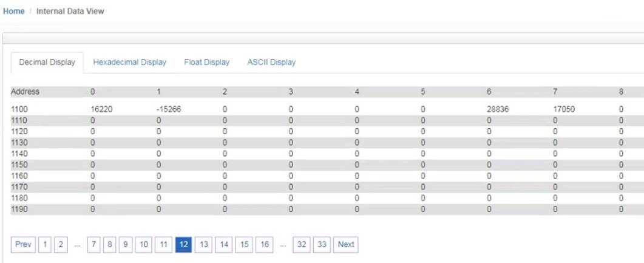This screenshot has height=263, width=644.
Task: Jump to page 2
Action: coord(60,245)
